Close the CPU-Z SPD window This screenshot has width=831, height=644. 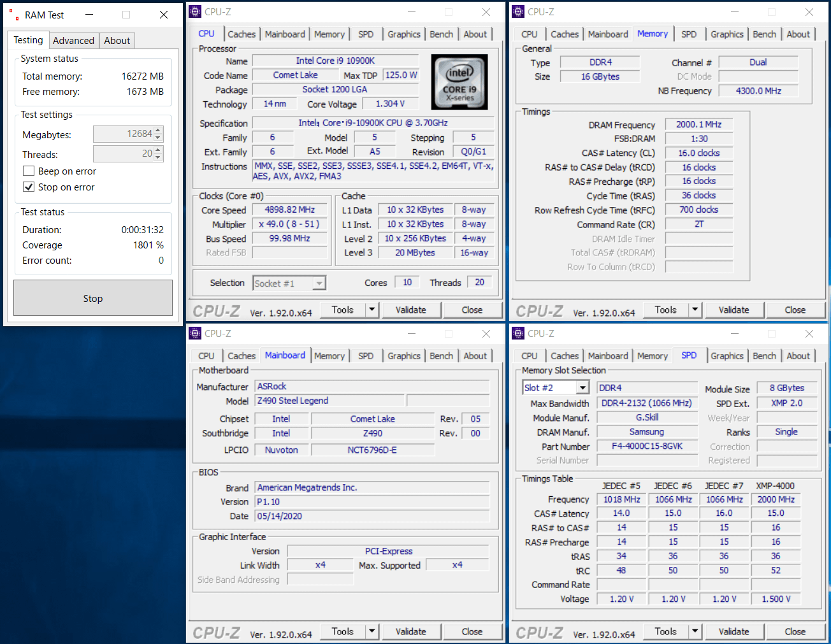(809, 334)
